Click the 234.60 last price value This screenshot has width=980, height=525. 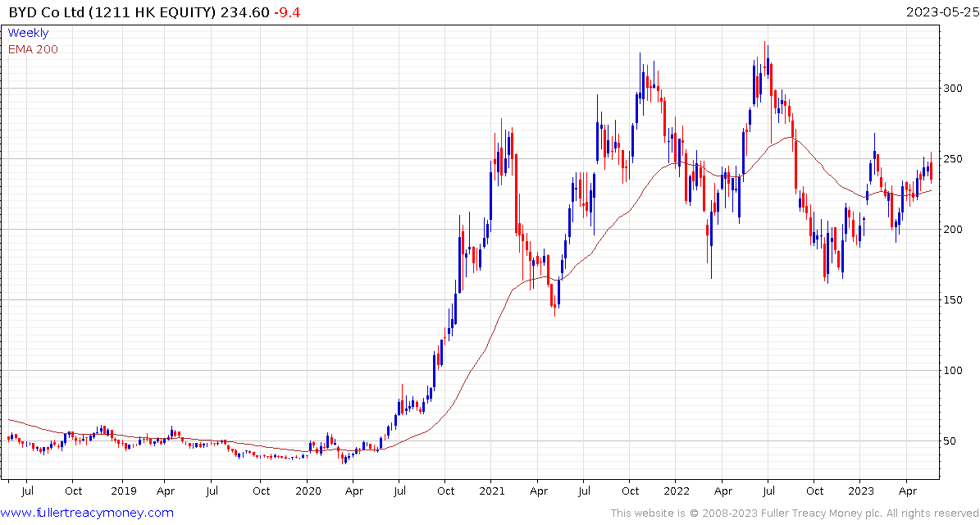[244, 12]
